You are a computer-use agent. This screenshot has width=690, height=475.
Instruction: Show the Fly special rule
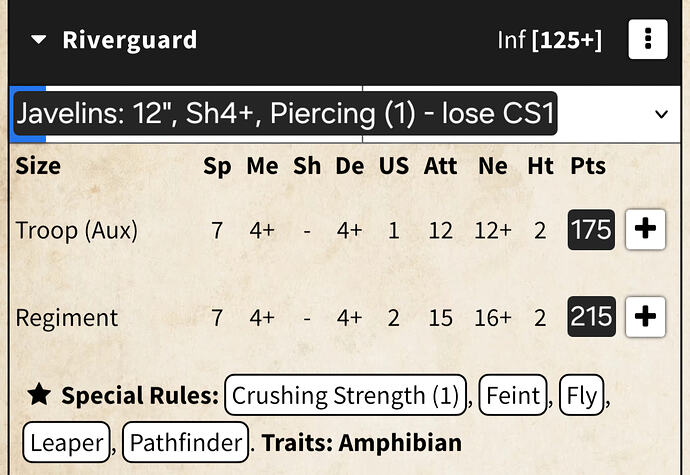(x=581, y=396)
